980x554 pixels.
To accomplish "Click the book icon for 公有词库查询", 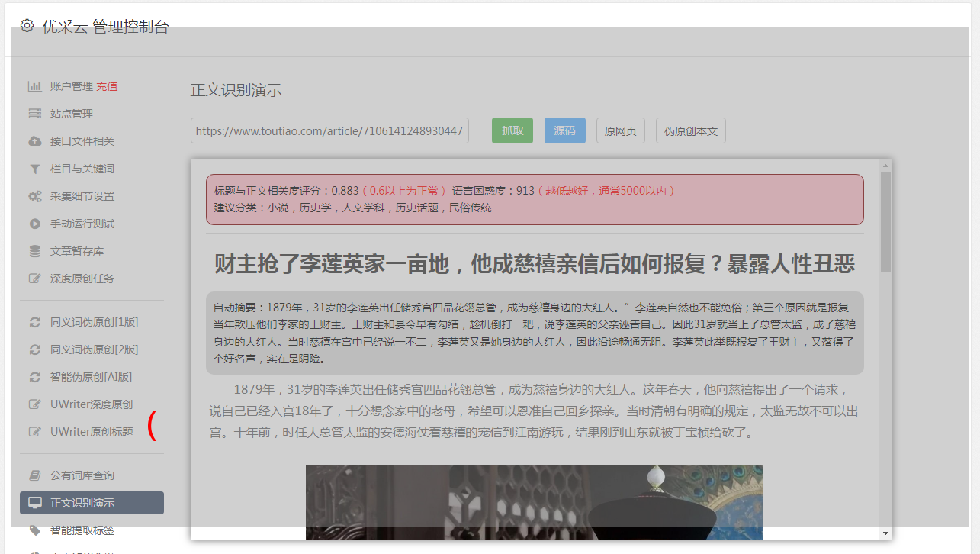I will pyautogui.click(x=34, y=475).
